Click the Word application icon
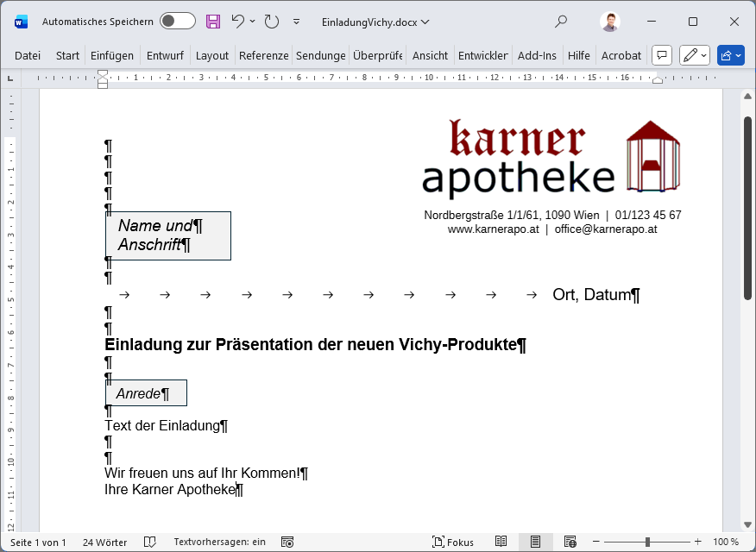This screenshot has height=552, width=756. pyautogui.click(x=22, y=22)
